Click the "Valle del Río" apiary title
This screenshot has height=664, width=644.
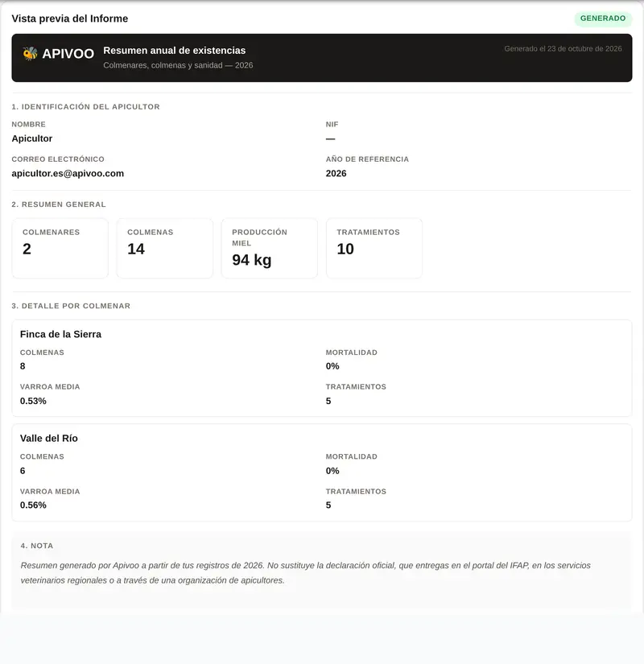(x=49, y=439)
